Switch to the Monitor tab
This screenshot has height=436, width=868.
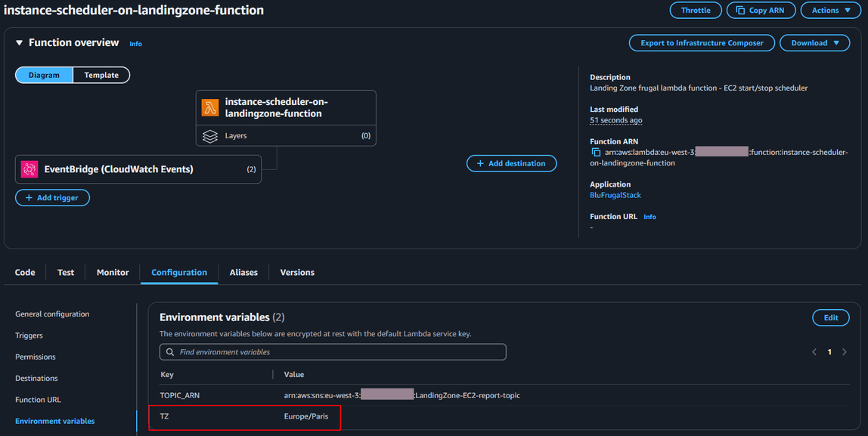point(112,272)
